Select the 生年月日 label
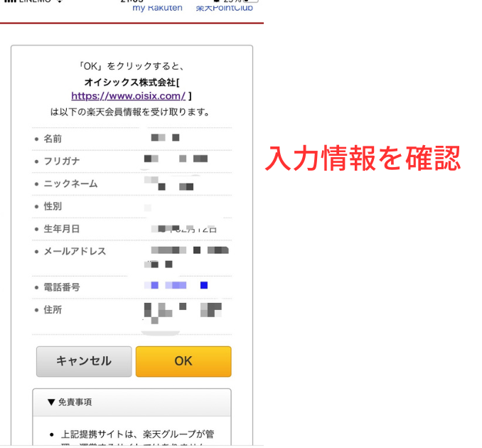This screenshot has height=448, width=482. point(62,229)
